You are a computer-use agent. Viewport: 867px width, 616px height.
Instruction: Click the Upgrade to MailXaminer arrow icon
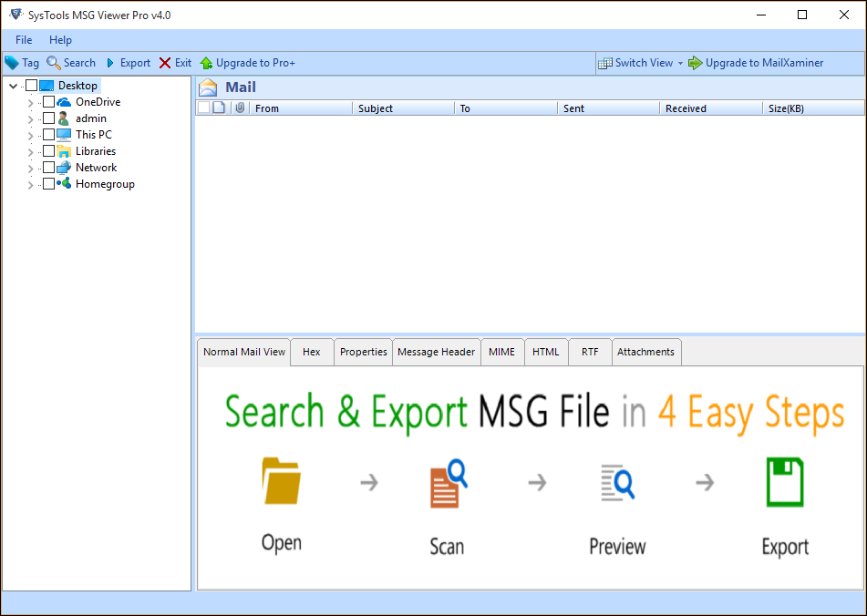[x=695, y=63]
